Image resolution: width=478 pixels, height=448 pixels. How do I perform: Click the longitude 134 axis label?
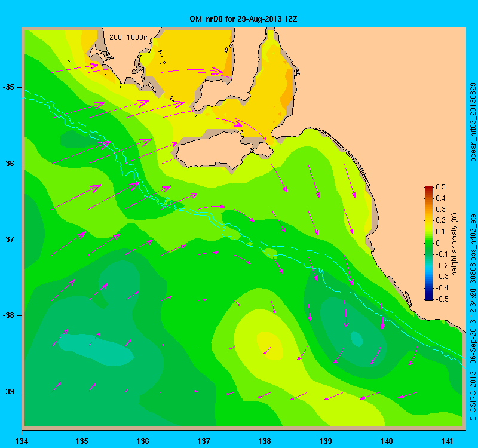click(22, 441)
